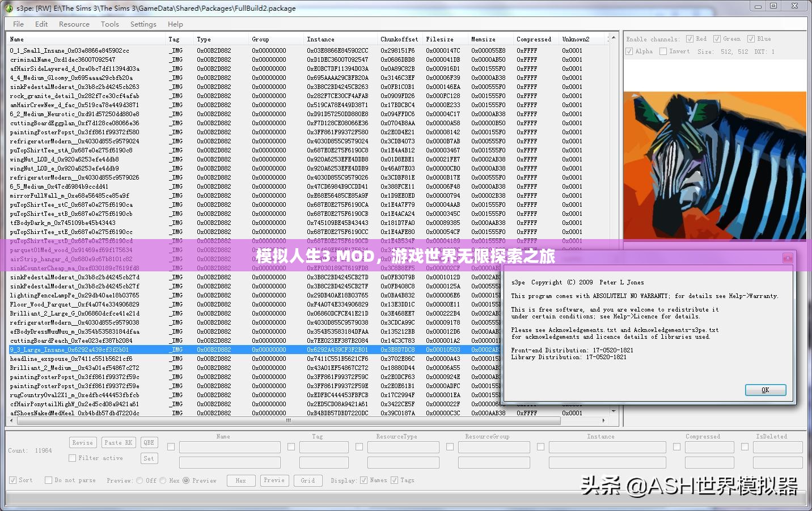812x511 pixels.
Task: Open the File menu
Action: 18,24
